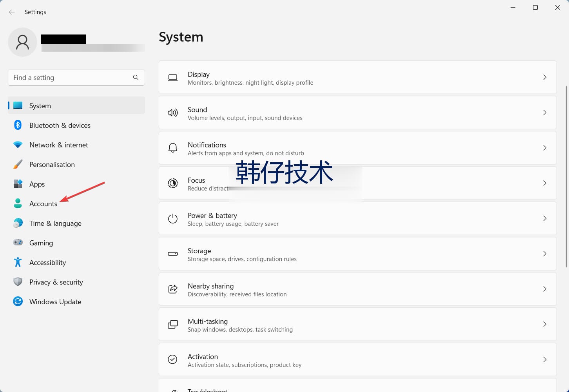Click the vertical scrollbar on right

coord(566,176)
